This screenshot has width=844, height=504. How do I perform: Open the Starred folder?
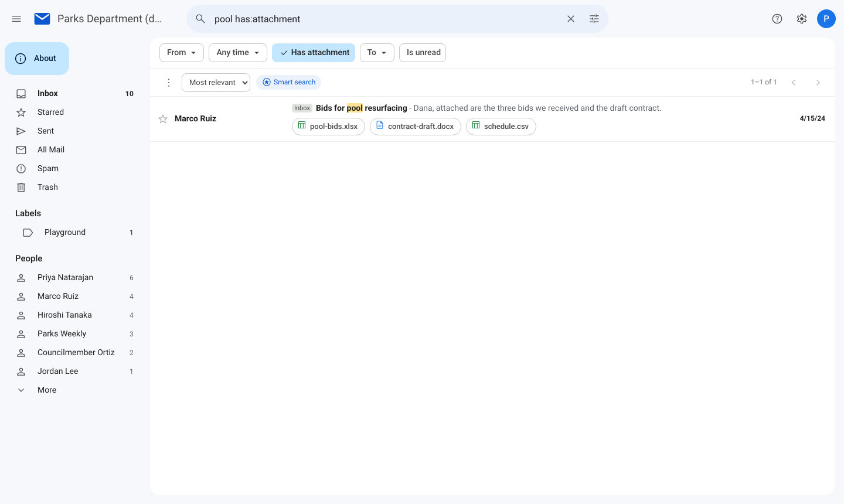click(x=75, y=113)
